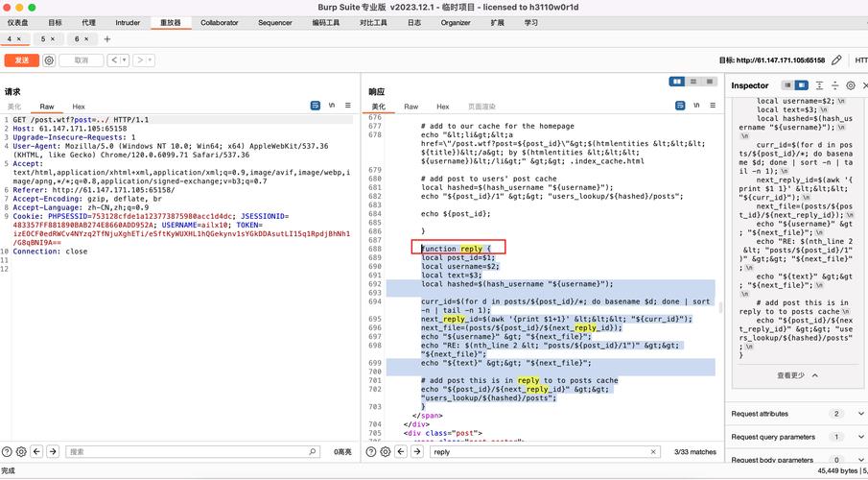868x480 pixels.
Task: Show response 页面渲染 render view
Action: pyautogui.click(x=481, y=107)
